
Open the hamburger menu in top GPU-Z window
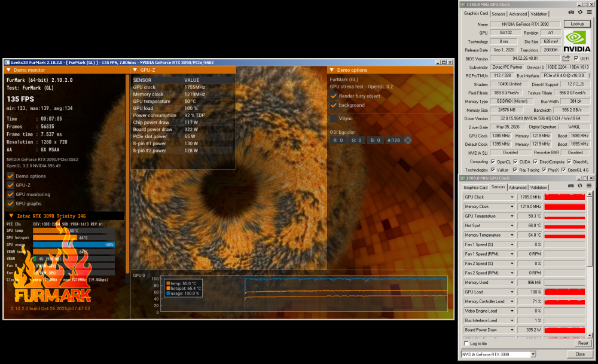(x=589, y=12)
